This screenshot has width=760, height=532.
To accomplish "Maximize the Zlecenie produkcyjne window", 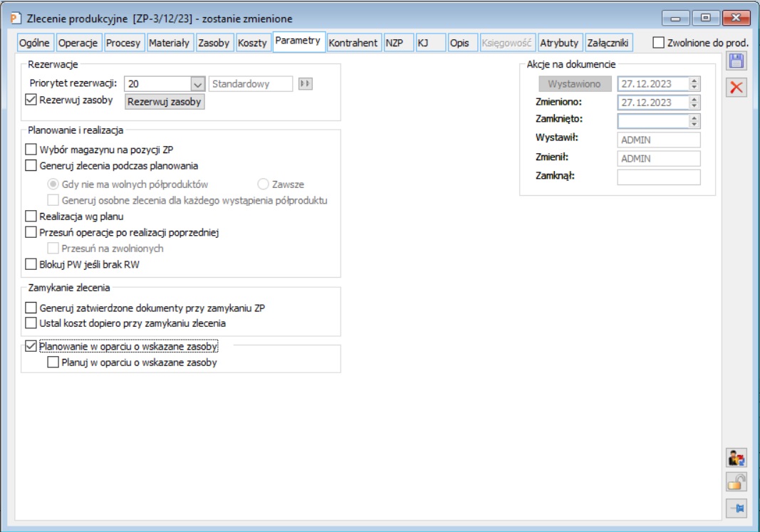I will coord(705,18).
